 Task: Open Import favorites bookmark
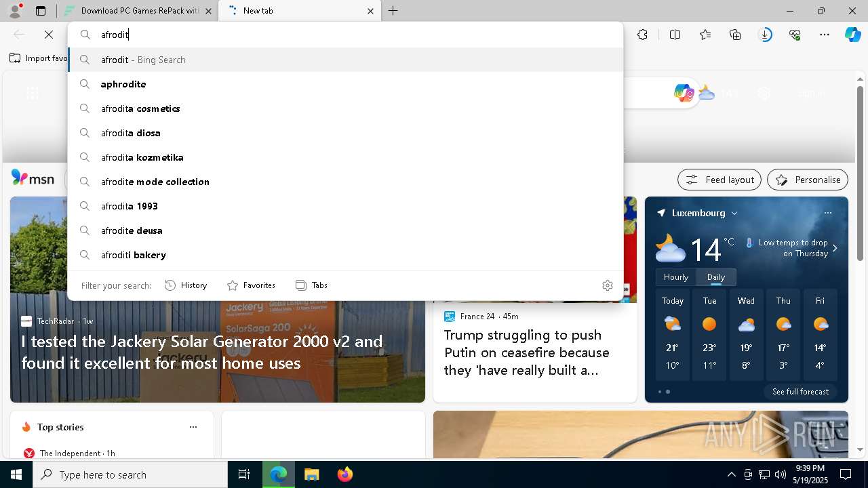[39, 58]
